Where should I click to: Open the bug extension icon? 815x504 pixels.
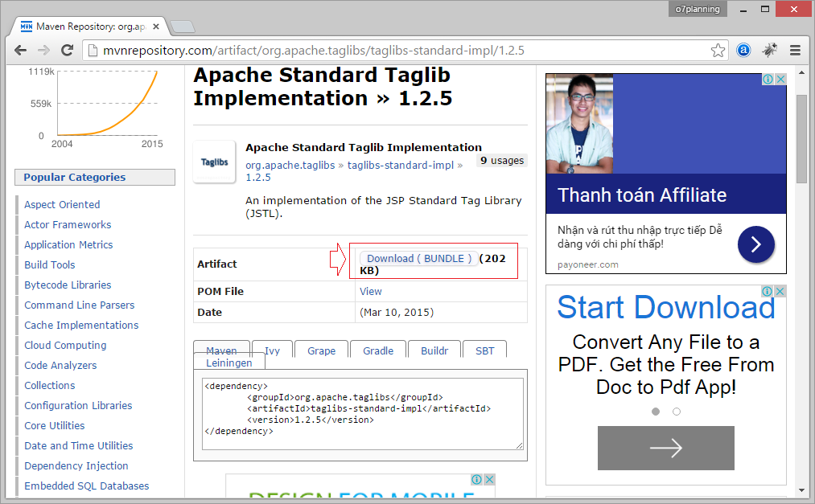point(770,51)
